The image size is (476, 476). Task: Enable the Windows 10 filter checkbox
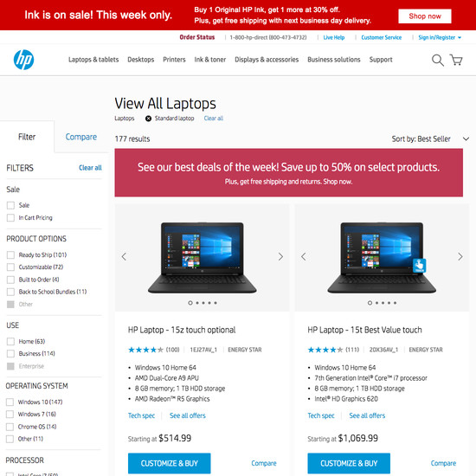tap(10, 402)
